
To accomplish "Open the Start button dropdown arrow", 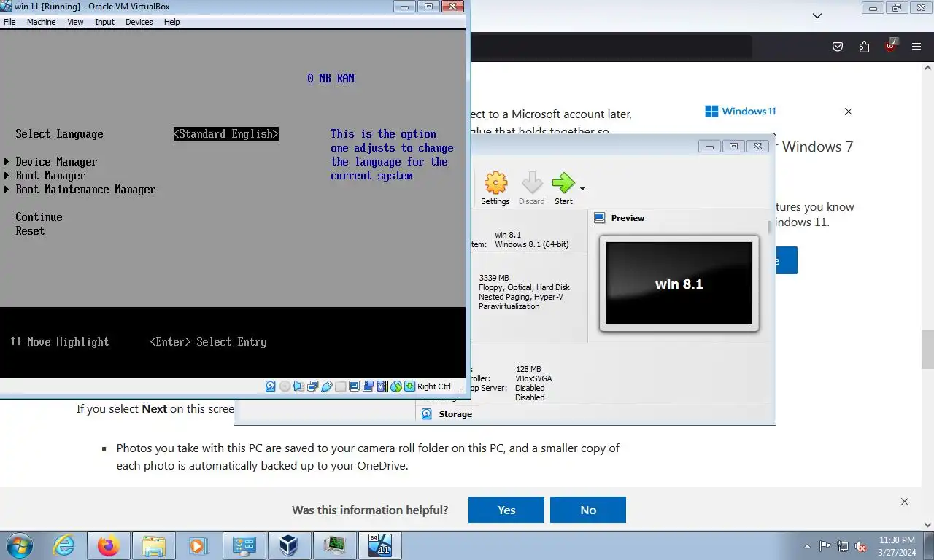I will (x=582, y=189).
